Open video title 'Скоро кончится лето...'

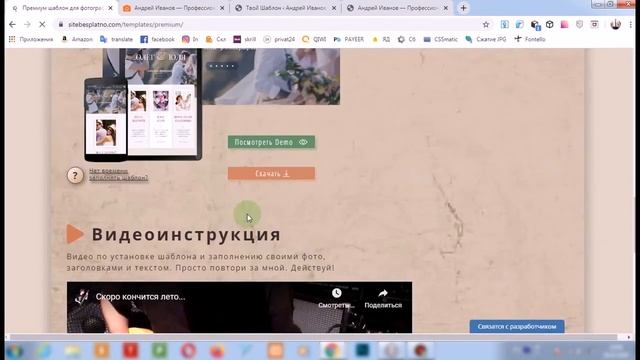(x=140, y=297)
